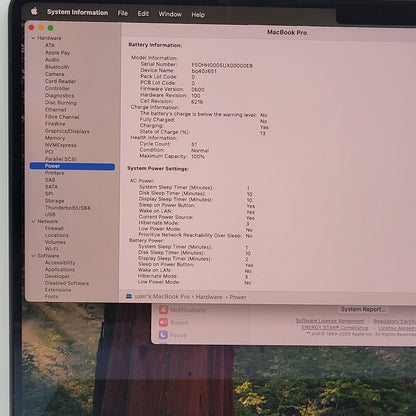The width and height of the screenshot is (416, 416).
Task: Select Volumes under Network
Action: pos(55,242)
